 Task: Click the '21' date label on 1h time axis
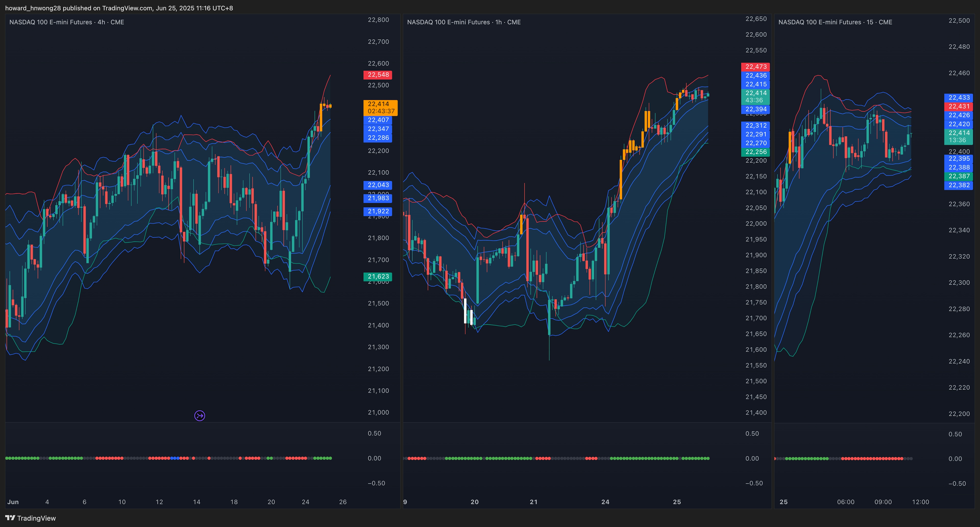[x=534, y=502]
